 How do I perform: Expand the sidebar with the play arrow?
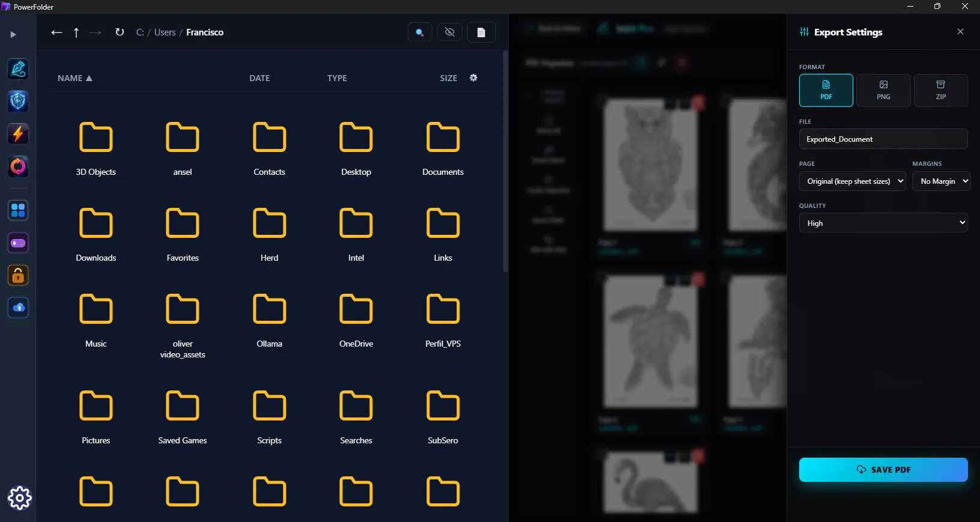pos(13,34)
